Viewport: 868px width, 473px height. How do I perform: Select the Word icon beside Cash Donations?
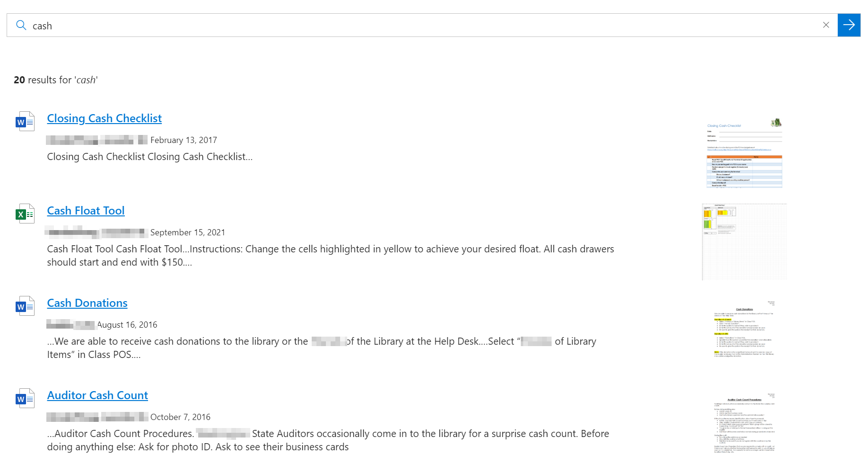click(x=25, y=305)
